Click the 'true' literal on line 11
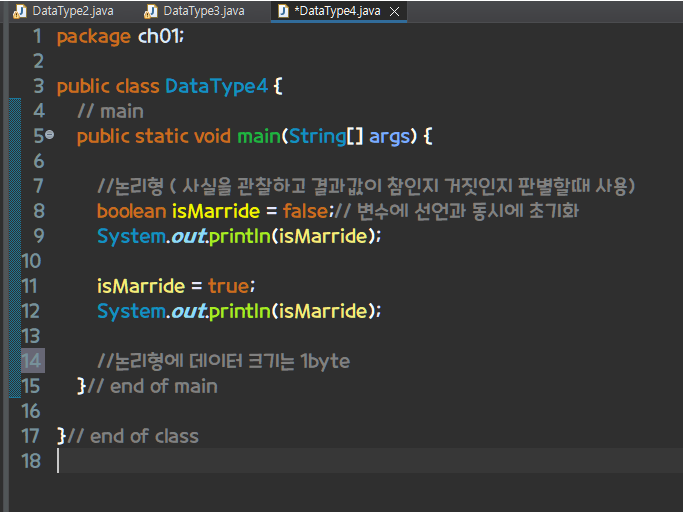The height and width of the screenshot is (512, 683). 229,286
